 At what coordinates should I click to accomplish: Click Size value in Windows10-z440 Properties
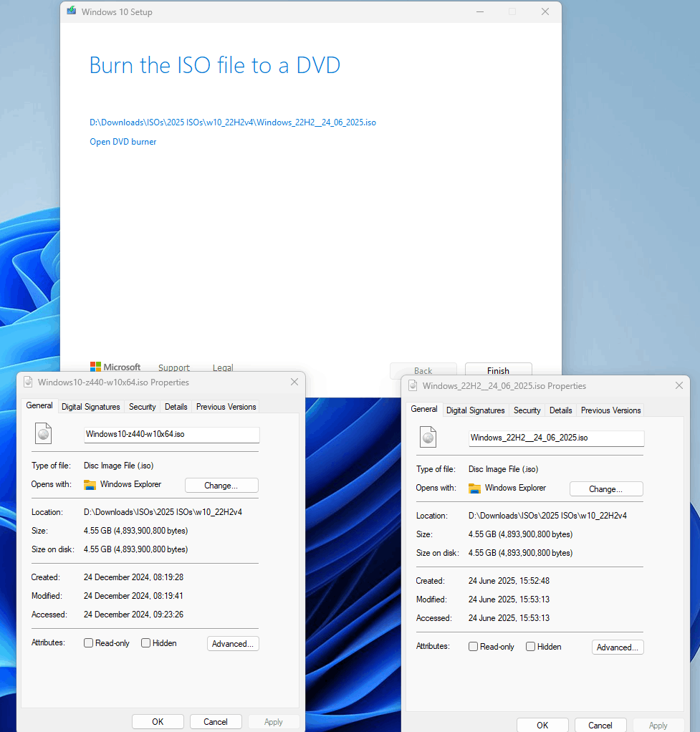click(136, 531)
